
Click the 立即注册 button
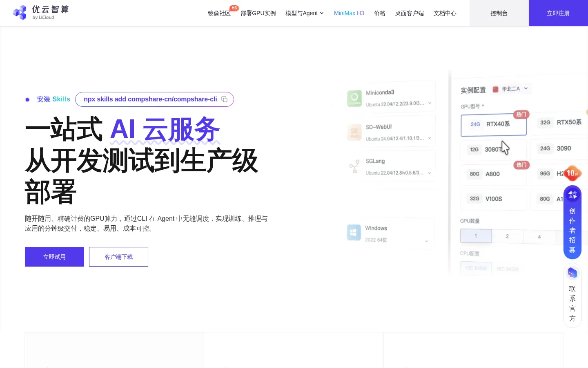pos(558,13)
